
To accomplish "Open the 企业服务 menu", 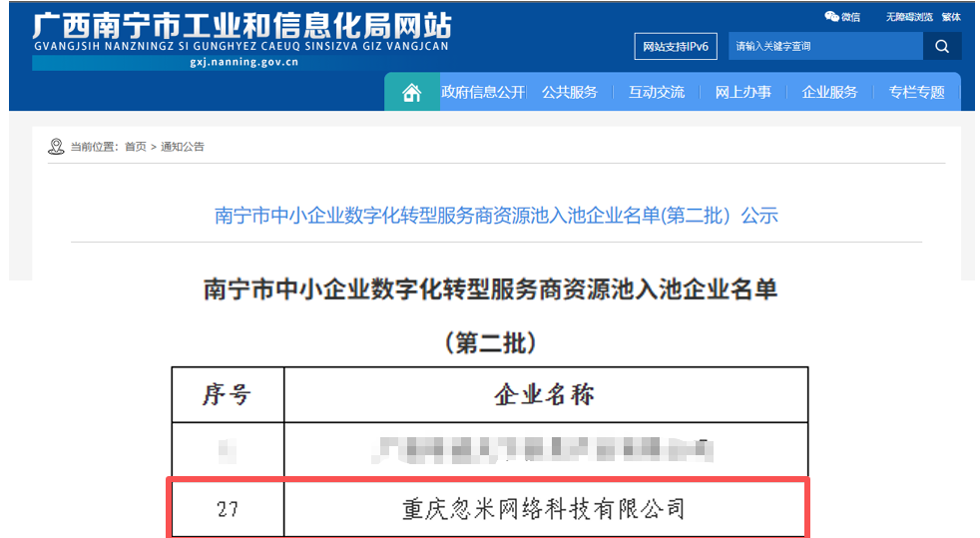I will (x=829, y=93).
